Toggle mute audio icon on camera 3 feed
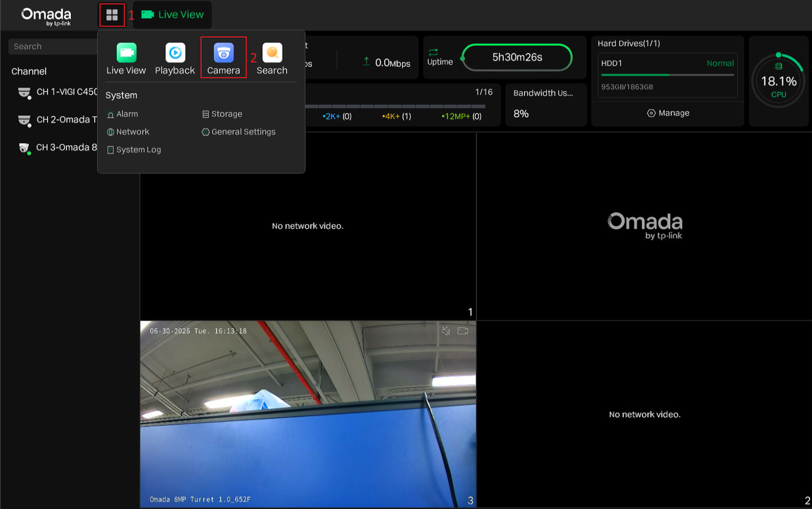Image resolution: width=812 pixels, height=509 pixels. pyautogui.click(x=446, y=331)
